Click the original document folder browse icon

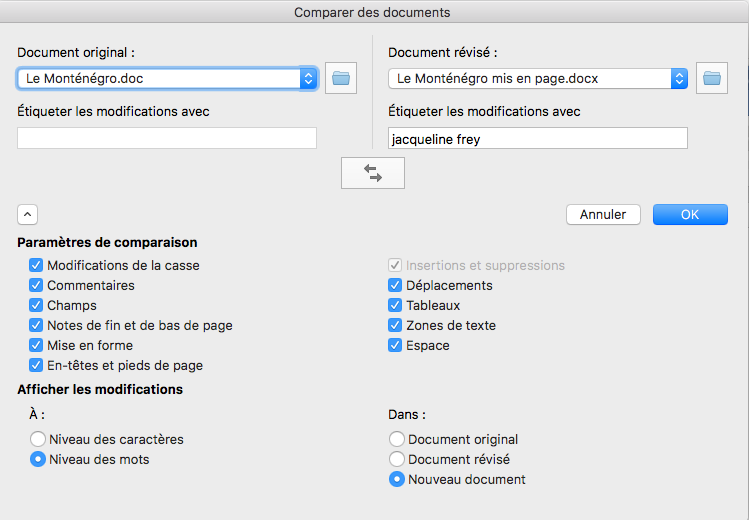tap(341, 78)
